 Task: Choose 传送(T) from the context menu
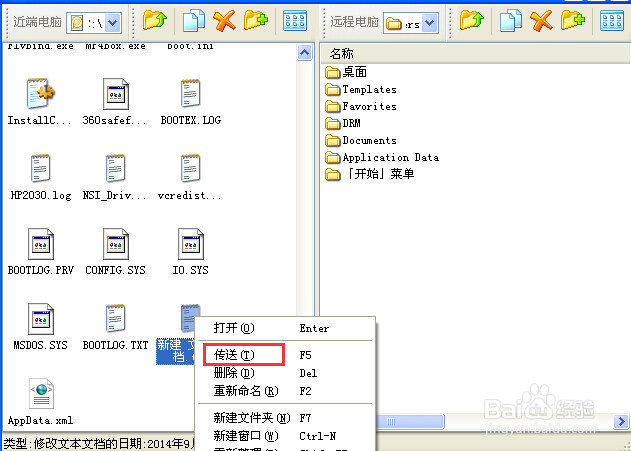click(285, 355)
